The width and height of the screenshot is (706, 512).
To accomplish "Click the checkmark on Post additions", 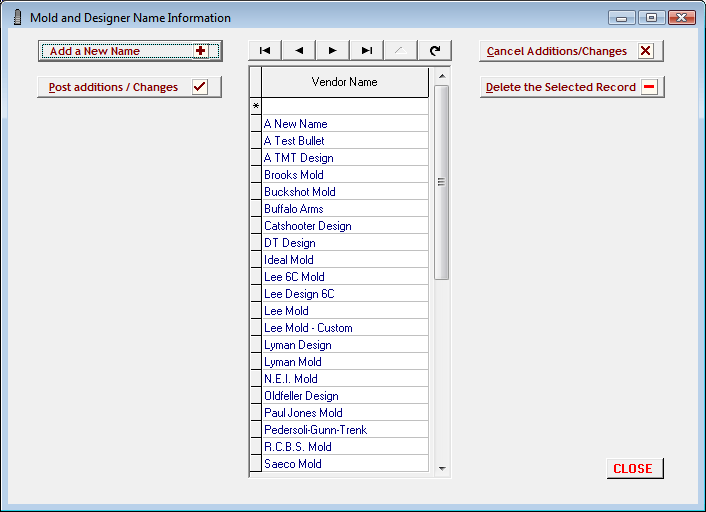I will pyautogui.click(x=199, y=87).
